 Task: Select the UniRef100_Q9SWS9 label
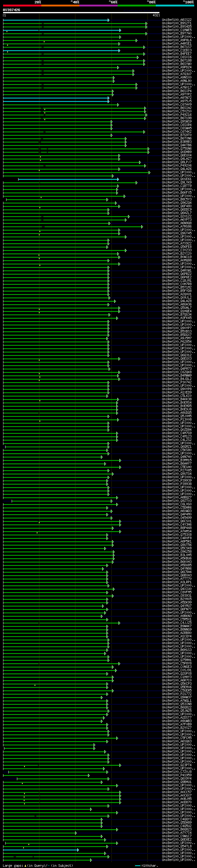177,121
